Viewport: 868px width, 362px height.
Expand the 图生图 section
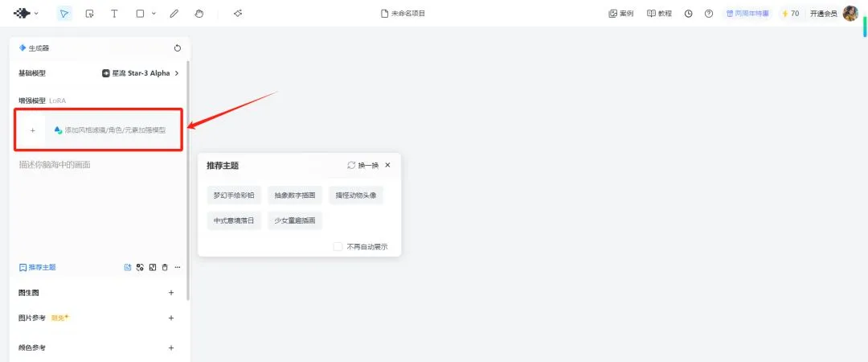(x=171, y=293)
